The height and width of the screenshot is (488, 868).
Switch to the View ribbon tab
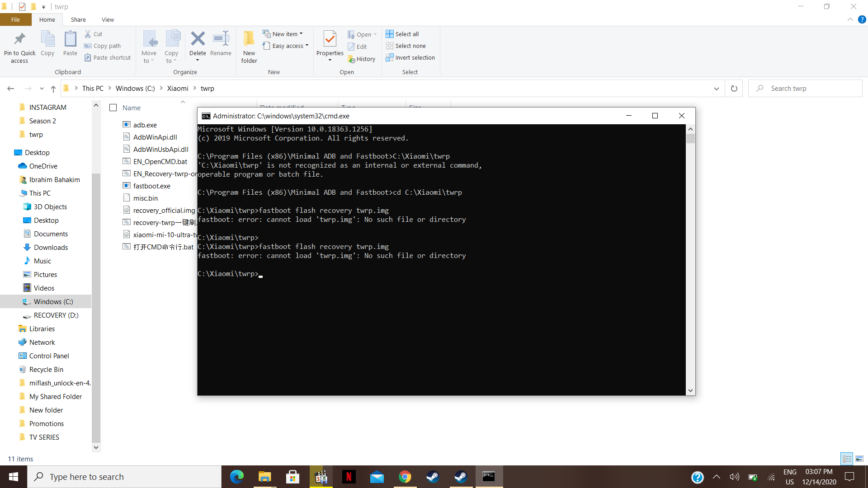[x=108, y=19]
